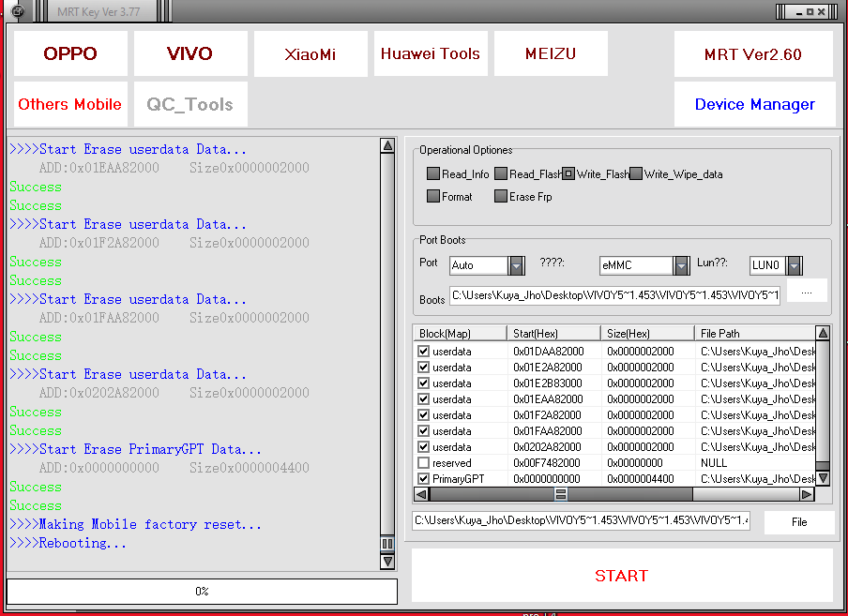The height and width of the screenshot is (616, 848).
Task: Open the Others Mobile tab
Action: click(70, 104)
